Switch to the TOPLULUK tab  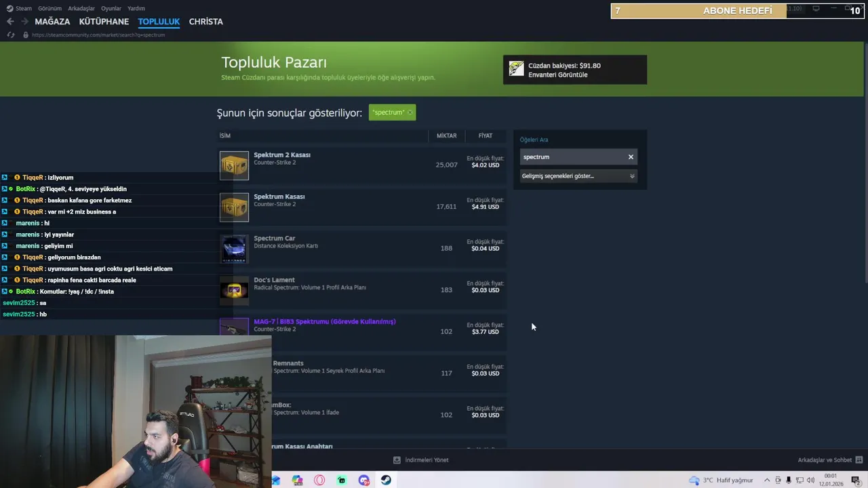pyautogui.click(x=159, y=22)
